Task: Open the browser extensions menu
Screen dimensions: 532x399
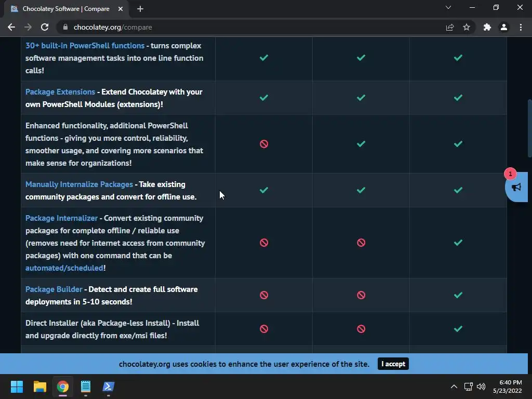Action: pyautogui.click(x=487, y=27)
